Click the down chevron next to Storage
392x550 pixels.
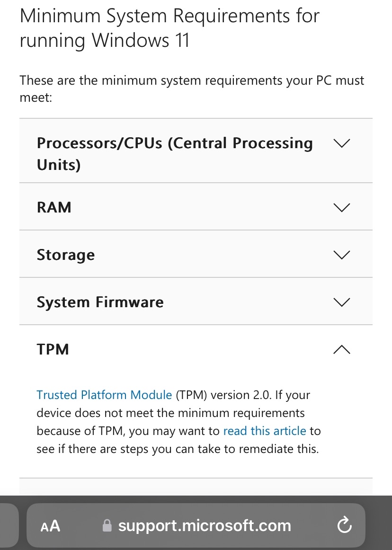coord(341,255)
